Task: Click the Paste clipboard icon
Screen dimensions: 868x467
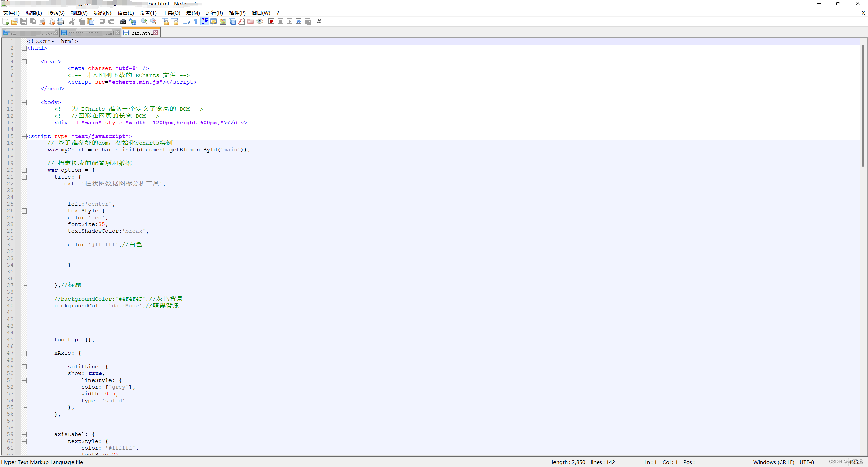Action: pos(90,21)
